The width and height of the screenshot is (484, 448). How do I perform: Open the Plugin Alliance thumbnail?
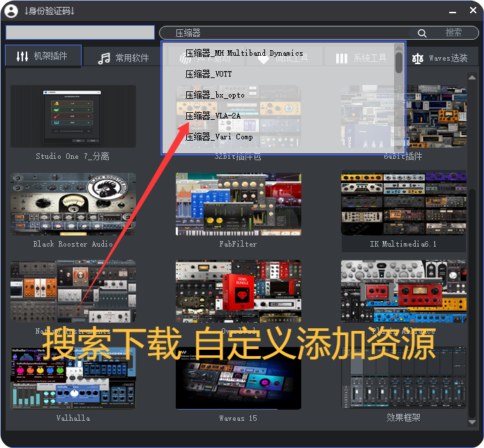[403, 291]
